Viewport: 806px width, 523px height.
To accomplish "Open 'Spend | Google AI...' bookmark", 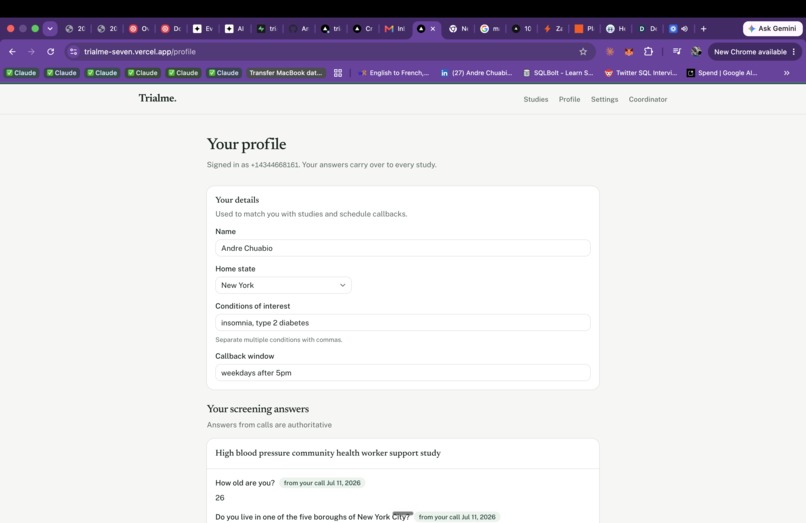I will tap(722, 73).
